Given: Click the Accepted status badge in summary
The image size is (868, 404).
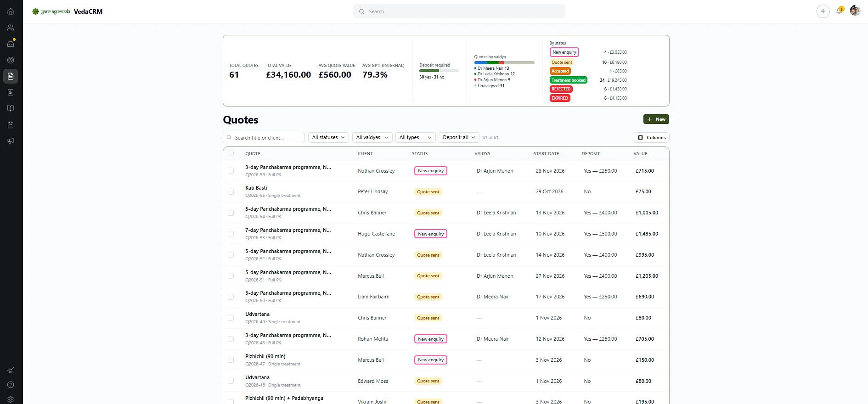Looking at the screenshot, I should point(560,71).
